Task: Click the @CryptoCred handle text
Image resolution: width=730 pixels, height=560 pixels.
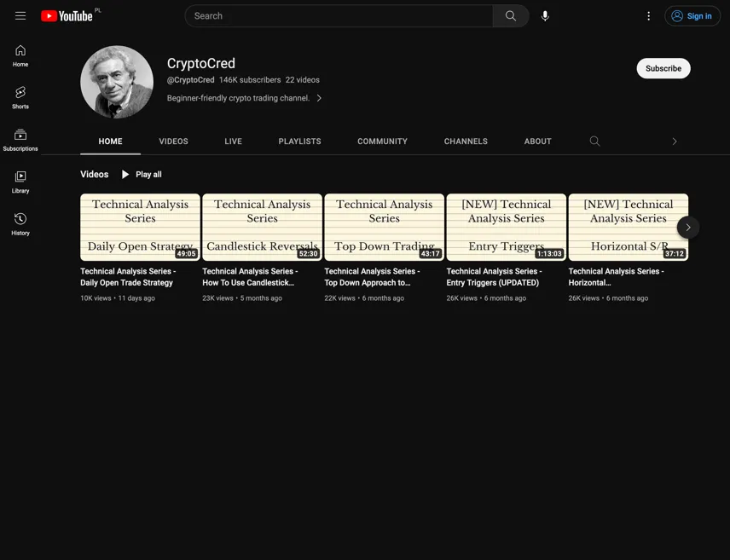Action: pos(191,80)
